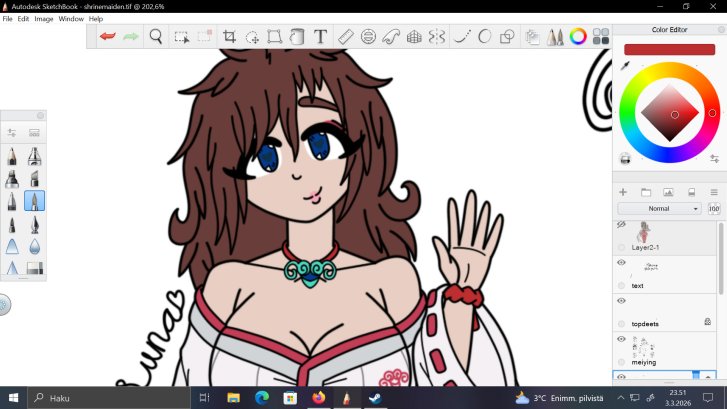Choose the Text tool

[320, 37]
